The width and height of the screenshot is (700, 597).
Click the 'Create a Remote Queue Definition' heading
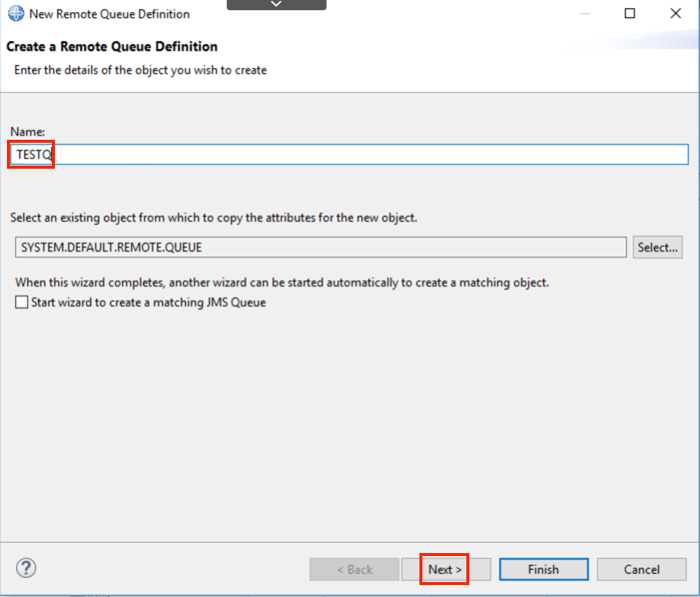click(x=112, y=46)
